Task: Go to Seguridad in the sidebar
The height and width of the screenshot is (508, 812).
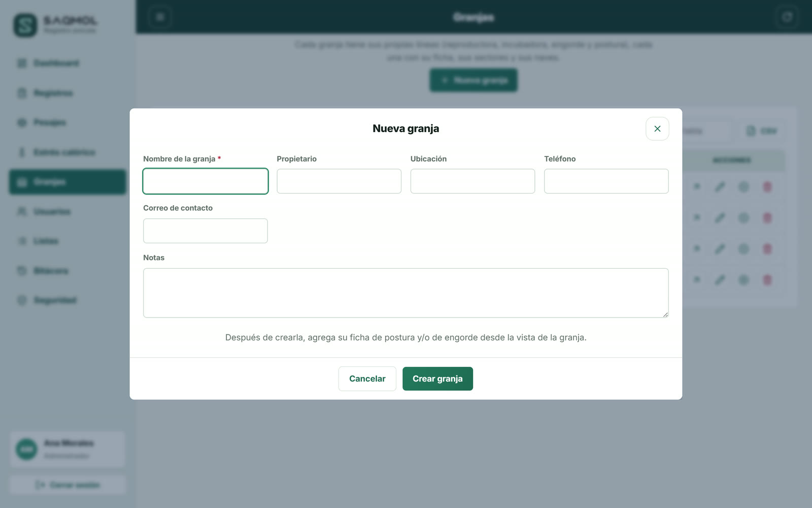Action: point(67,300)
